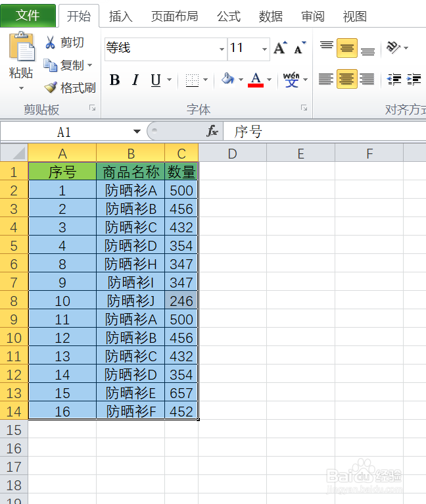Click the select-all corner triangle
Image resolution: width=426 pixels, height=504 pixels.
(x=14, y=153)
